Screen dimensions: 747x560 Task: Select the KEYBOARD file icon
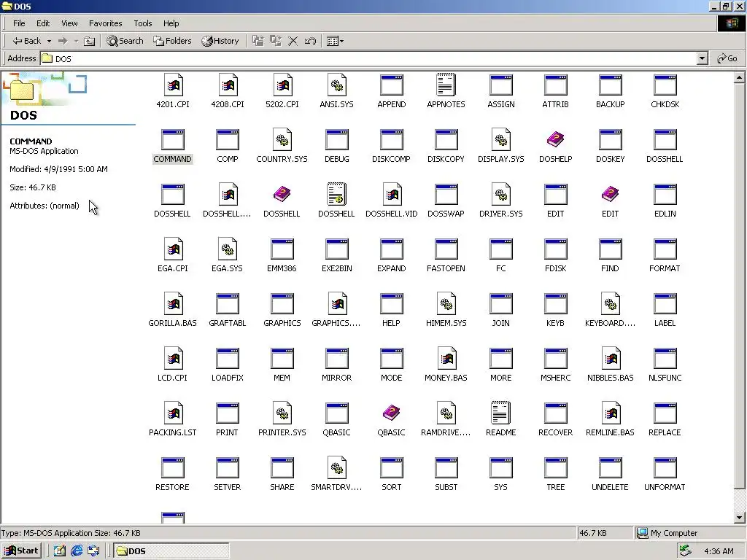(x=611, y=304)
